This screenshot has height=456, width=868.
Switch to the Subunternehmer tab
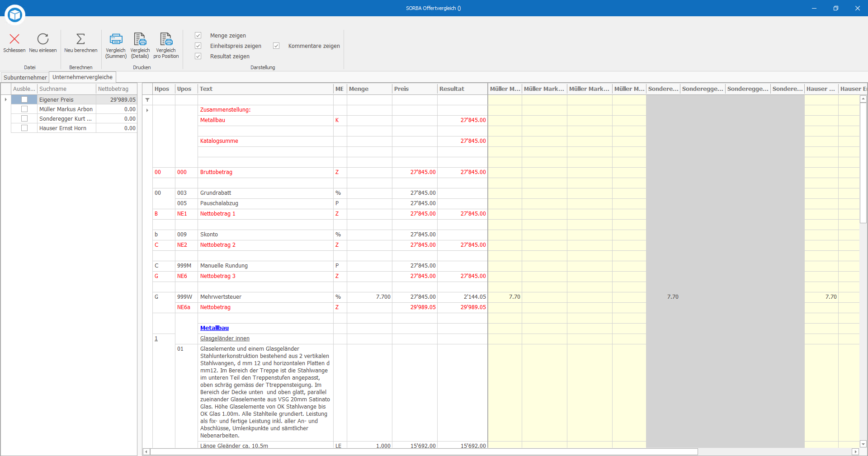coord(25,77)
